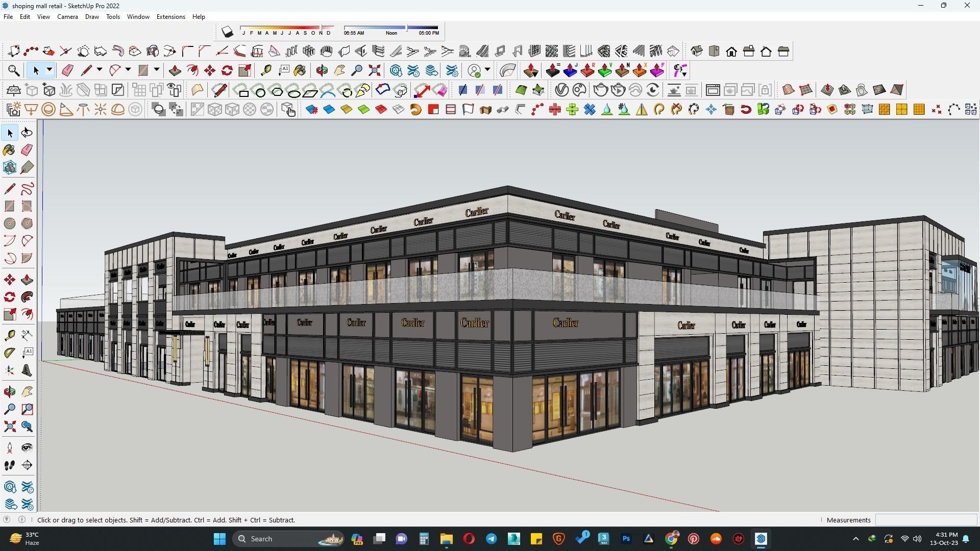Click the Zoom Extents icon in the top toolbar
The width and height of the screenshot is (980, 551).
click(374, 70)
